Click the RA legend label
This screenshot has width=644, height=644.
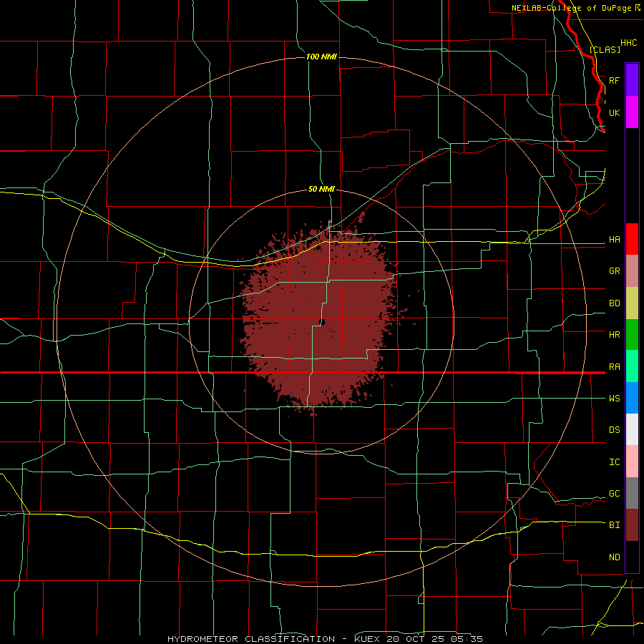tap(614, 367)
